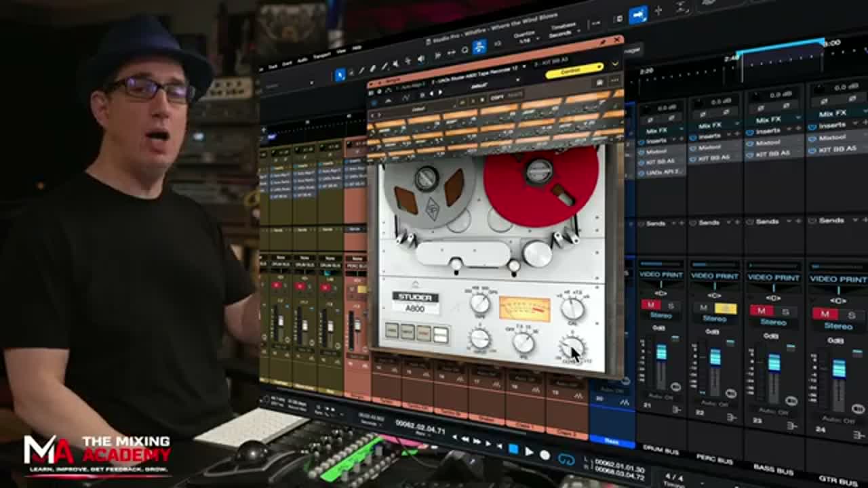Open VIDEO PRINT output selector on channel 22
The width and height of the screenshot is (868, 488).
(715, 276)
